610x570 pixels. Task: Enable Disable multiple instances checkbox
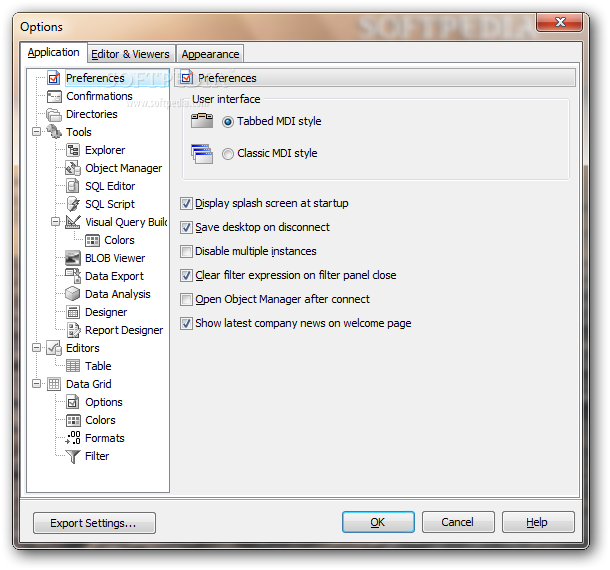(x=186, y=252)
